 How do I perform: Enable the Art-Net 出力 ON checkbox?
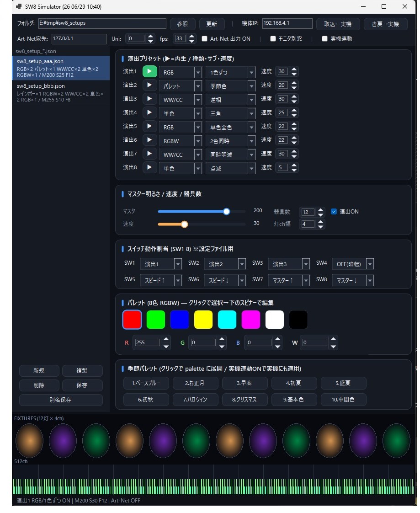[204, 38]
